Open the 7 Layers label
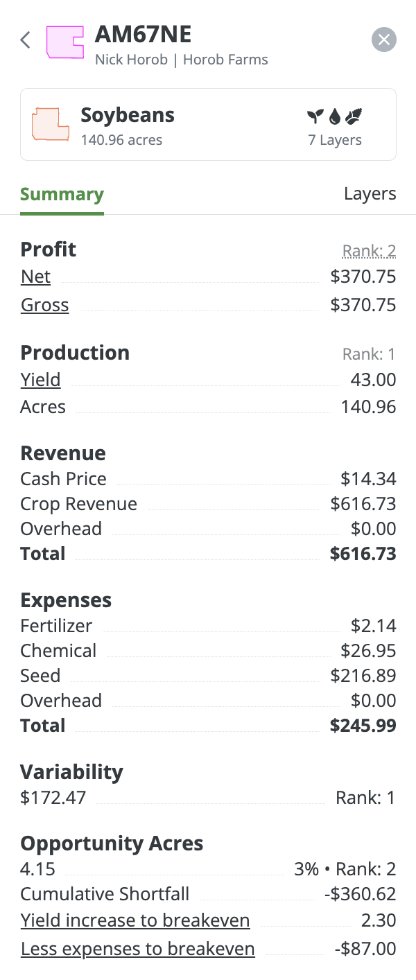The width and height of the screenshot is (416, 980). tap(335, 140)
